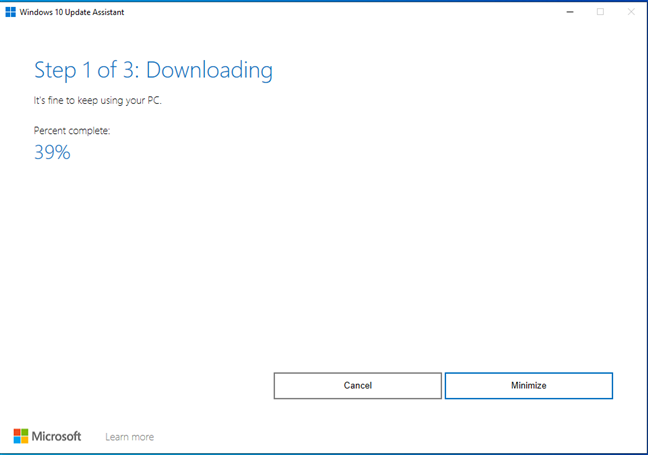Click the Microsoft logo in footer

[47, 436]
